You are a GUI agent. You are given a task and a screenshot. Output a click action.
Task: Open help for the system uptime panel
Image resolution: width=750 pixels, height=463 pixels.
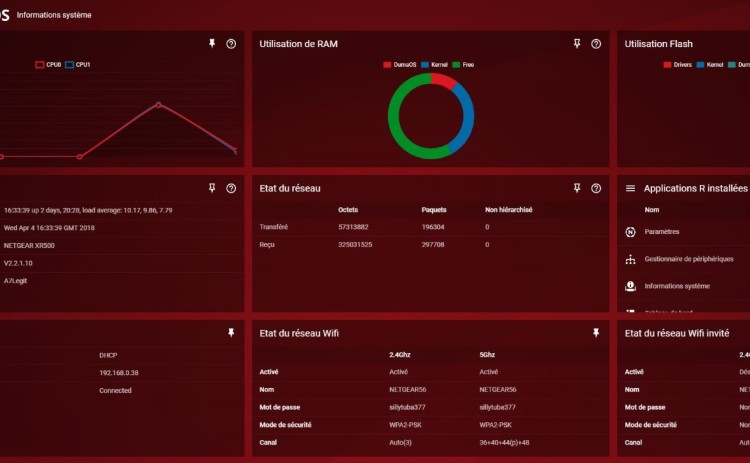point(231,188)
